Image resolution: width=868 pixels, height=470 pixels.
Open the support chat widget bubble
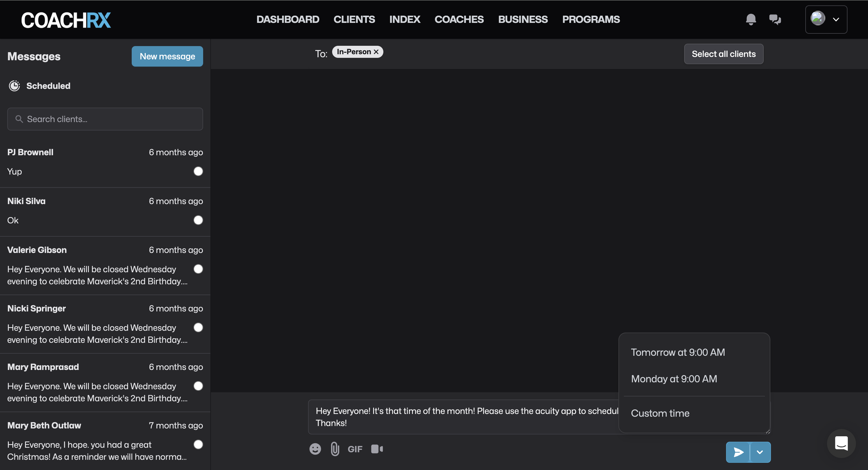pyautogui.click(x=841, y=443)
